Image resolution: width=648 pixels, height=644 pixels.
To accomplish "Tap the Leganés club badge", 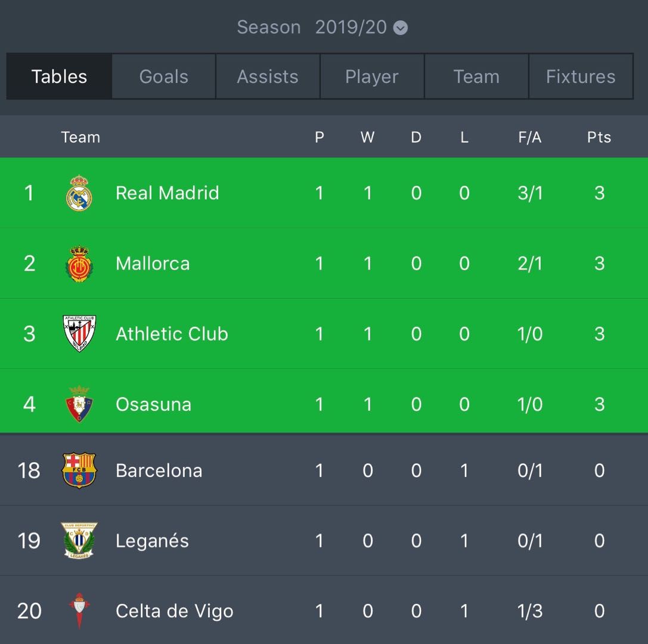I will [x=79, y=541].
